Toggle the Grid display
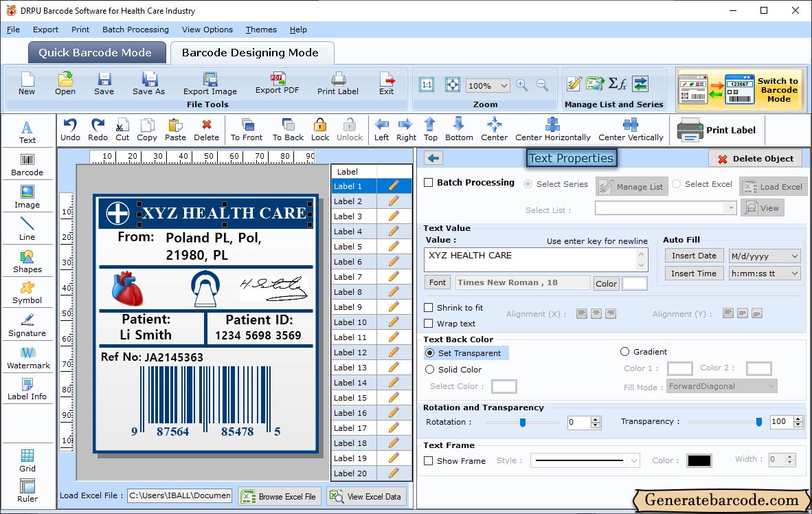The height and width of the screenshot is (514, 812). 27,460
